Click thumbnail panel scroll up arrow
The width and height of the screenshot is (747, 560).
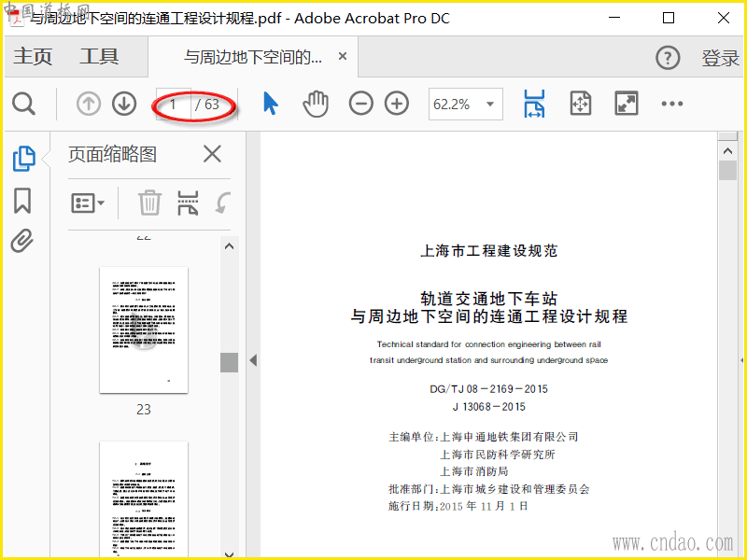click(229, 246)
